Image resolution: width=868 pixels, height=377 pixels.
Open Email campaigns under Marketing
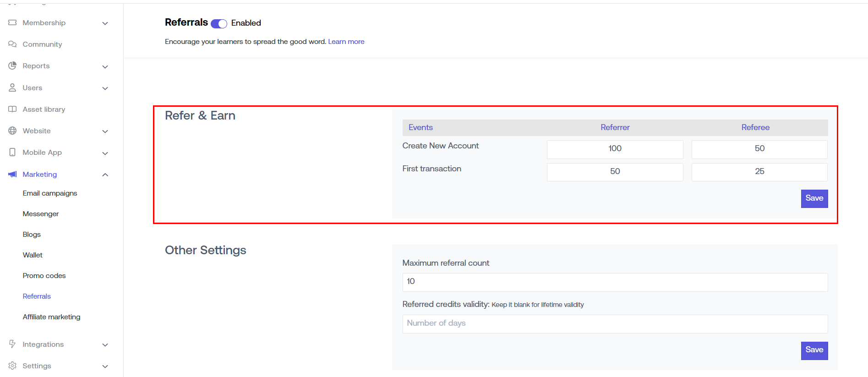click(x=50, y=193)
